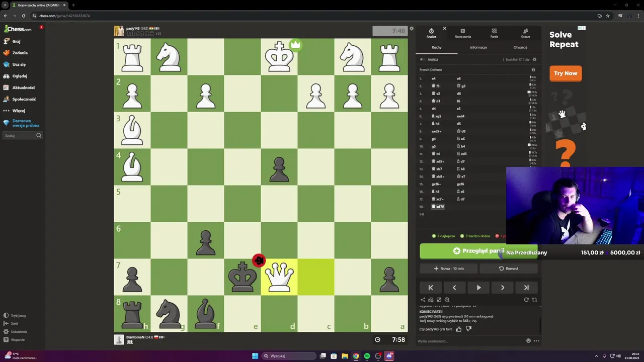Click the French Defense opening name
Viewport: 644px width, 362px height.
(431, 70)
